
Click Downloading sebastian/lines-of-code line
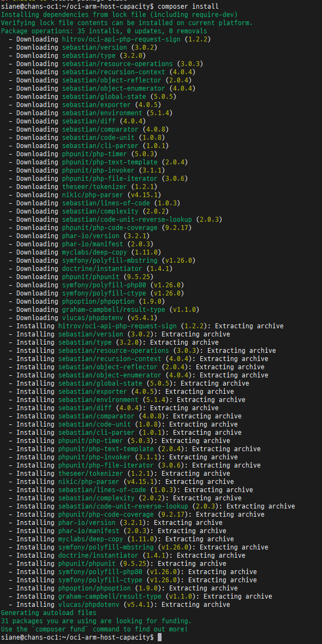pyautogui.click(x=94, y=203)
